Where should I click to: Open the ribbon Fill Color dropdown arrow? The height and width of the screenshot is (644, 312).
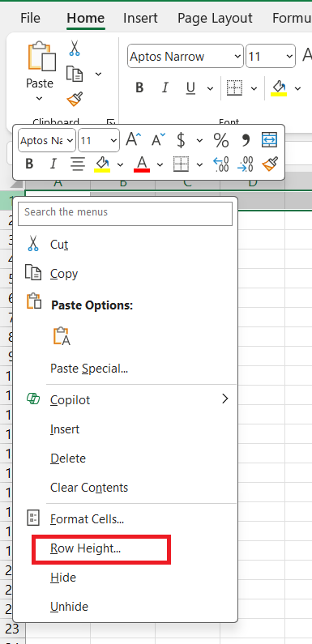(297, 88)
